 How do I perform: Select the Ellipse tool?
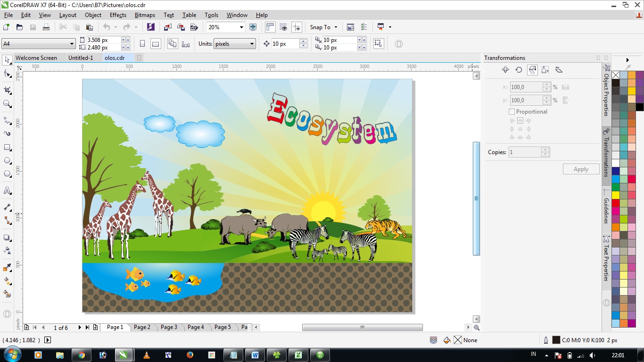coord(7,160)
